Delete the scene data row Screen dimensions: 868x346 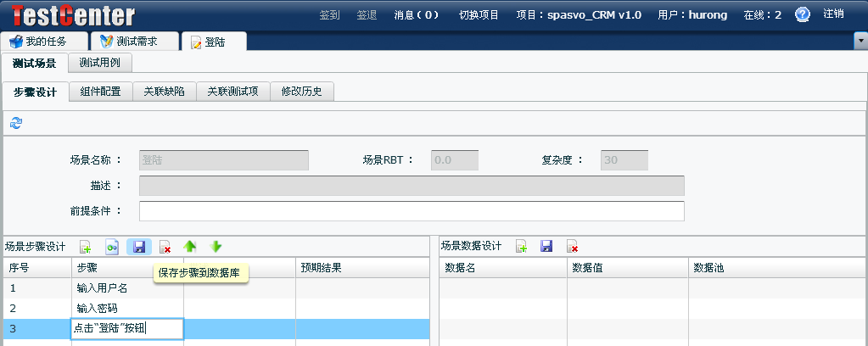(x=573, y=247)
